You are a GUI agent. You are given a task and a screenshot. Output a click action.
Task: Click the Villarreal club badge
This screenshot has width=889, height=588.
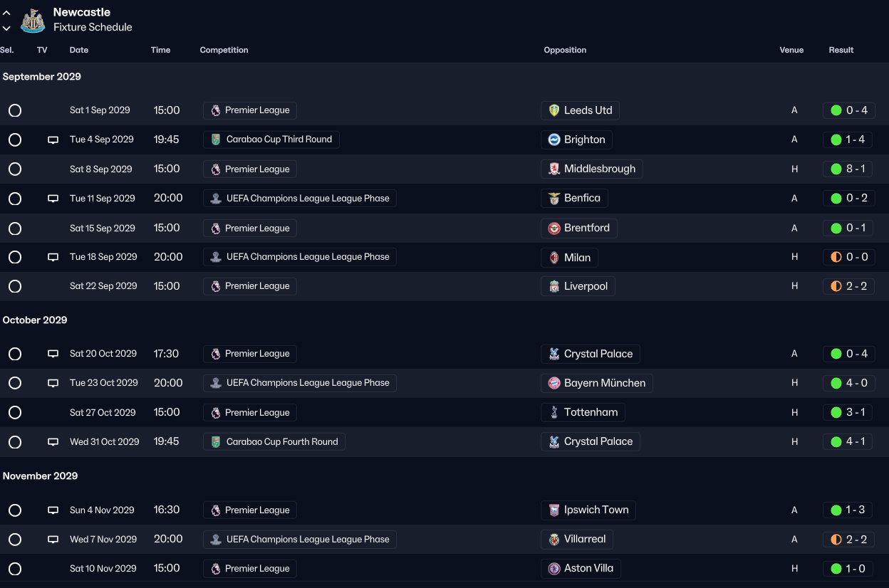point(554,539)
